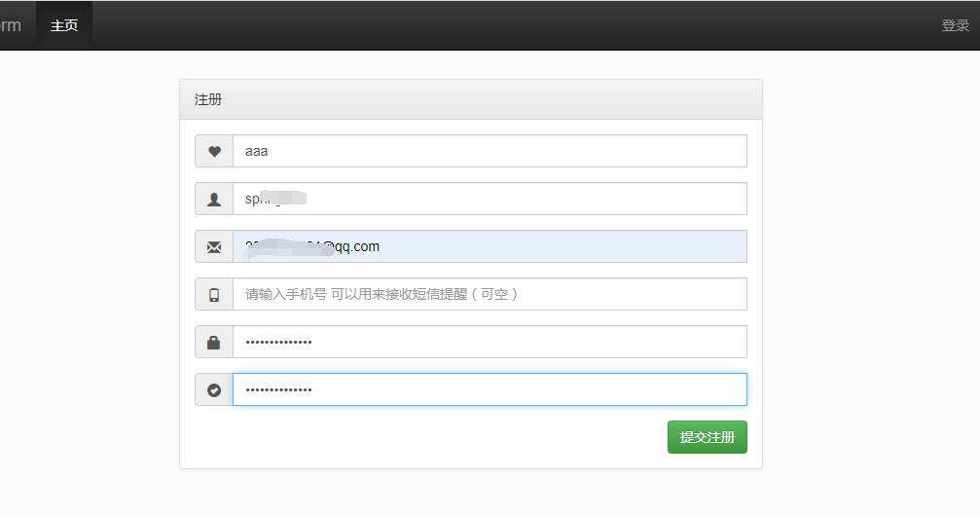Submit the form with 提交注册 button
The width and height of the screenshot is (980, 515).
coord(707,437)
